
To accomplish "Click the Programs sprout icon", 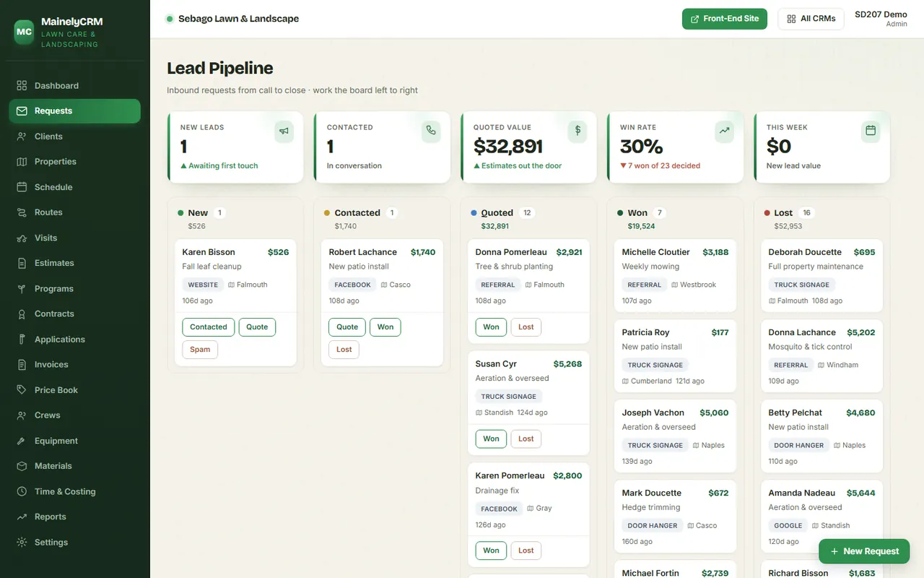I will pos(22,288).
